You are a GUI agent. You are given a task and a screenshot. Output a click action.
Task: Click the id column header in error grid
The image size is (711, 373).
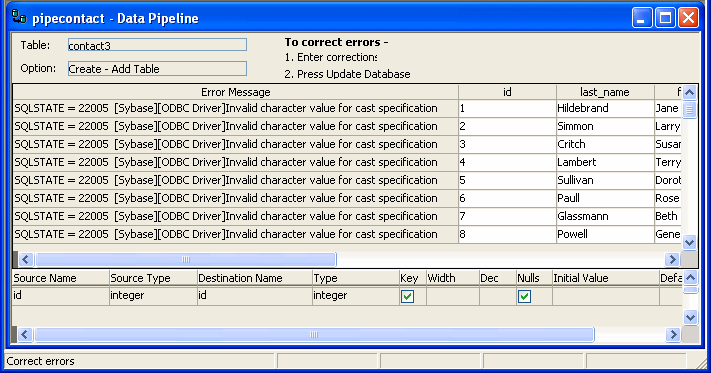507,92
